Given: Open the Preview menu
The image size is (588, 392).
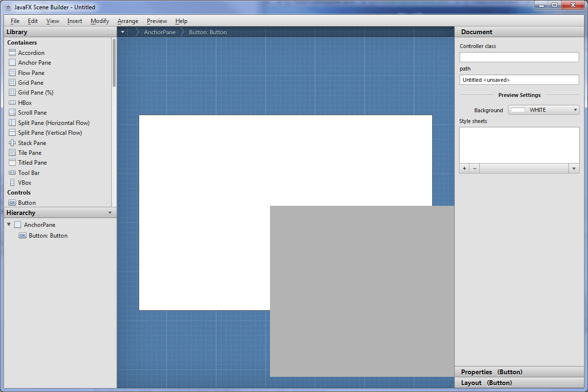Looking at the screenshot, I should [x=157, y=21].
